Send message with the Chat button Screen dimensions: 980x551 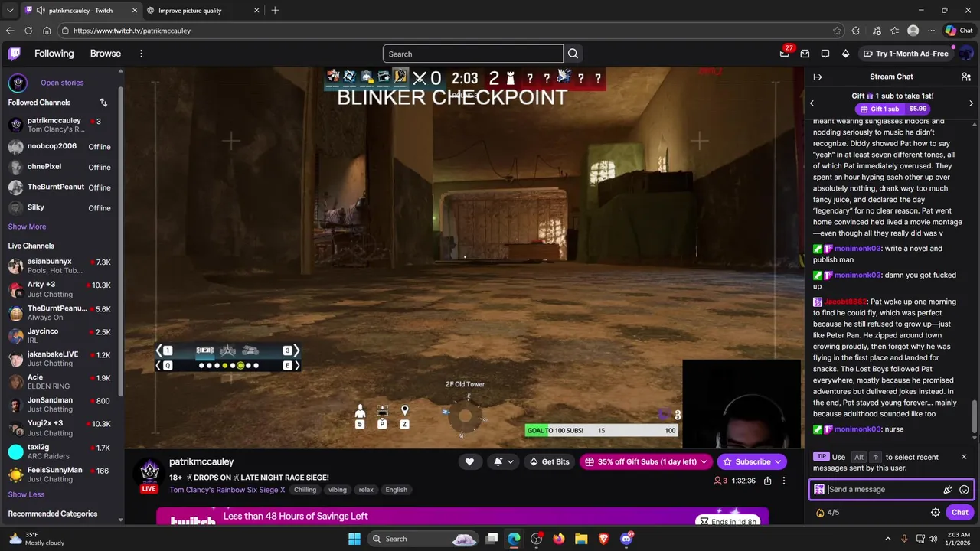pos(959,512)
